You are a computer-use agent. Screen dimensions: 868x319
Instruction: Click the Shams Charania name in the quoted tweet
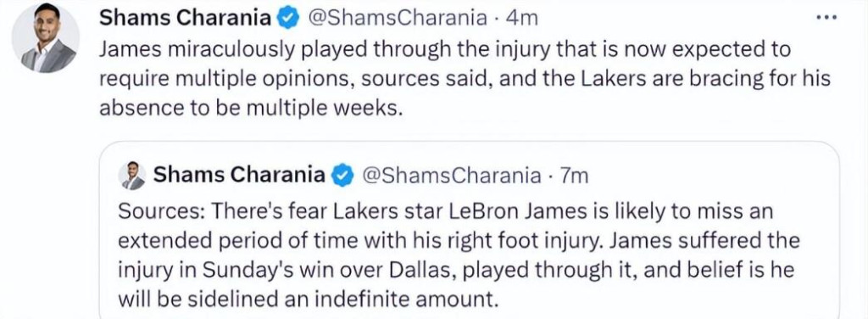coord(239,176)
